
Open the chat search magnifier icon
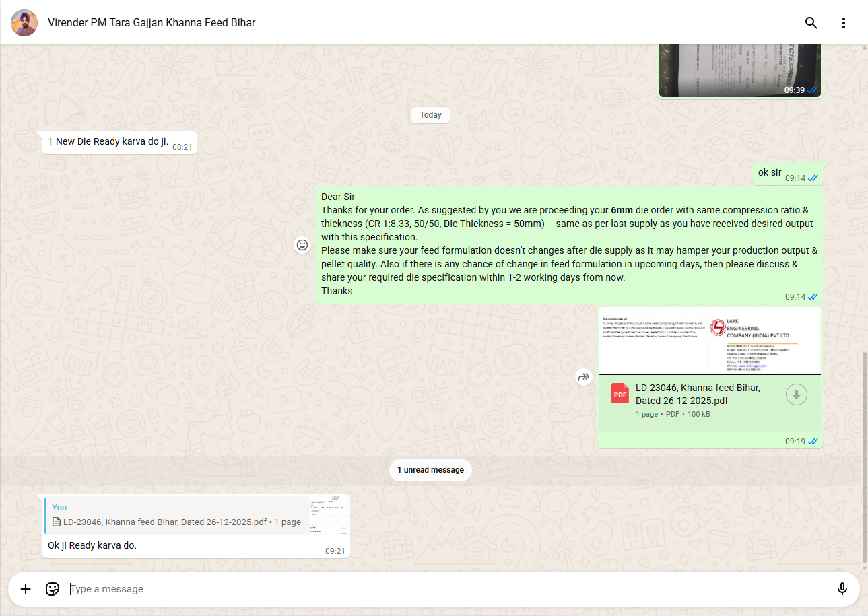811,23
